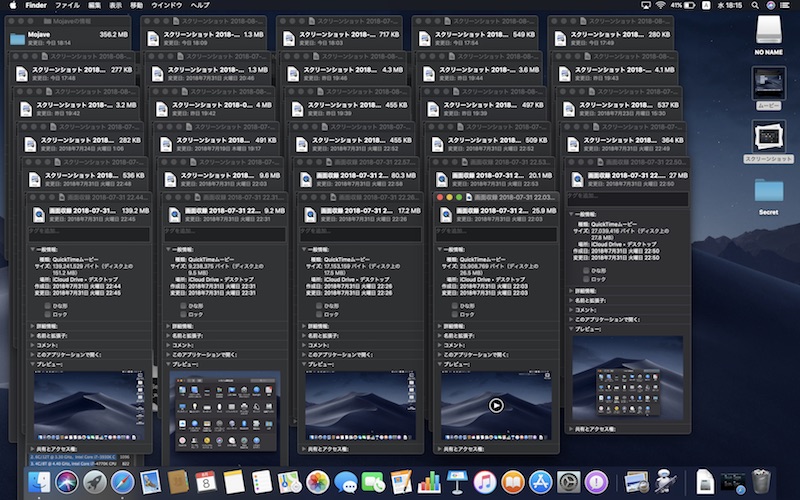Collapse 一般情報 in the 22.44 recording info
Image resolution: width=800 pixels, height=500 pixels.
point(33,249)
